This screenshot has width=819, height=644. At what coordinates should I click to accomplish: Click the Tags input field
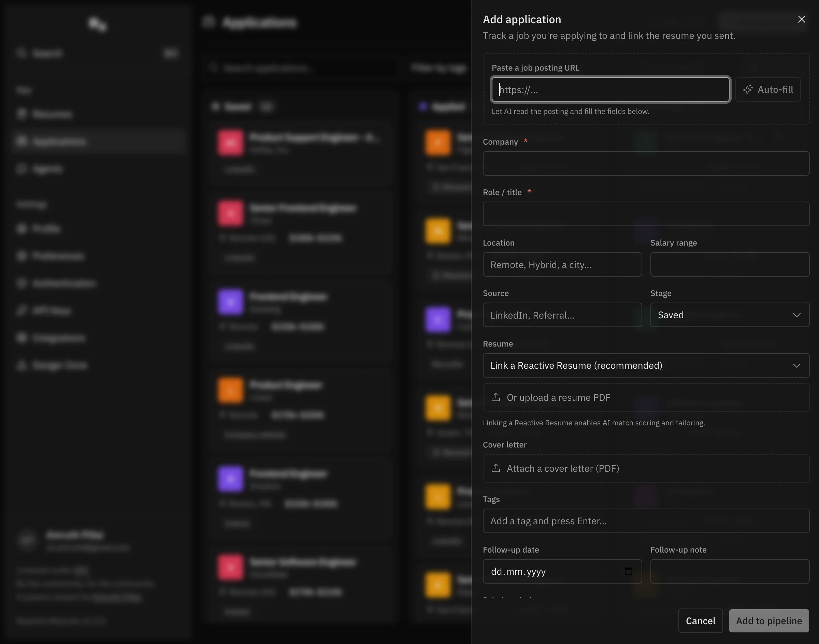646,521
